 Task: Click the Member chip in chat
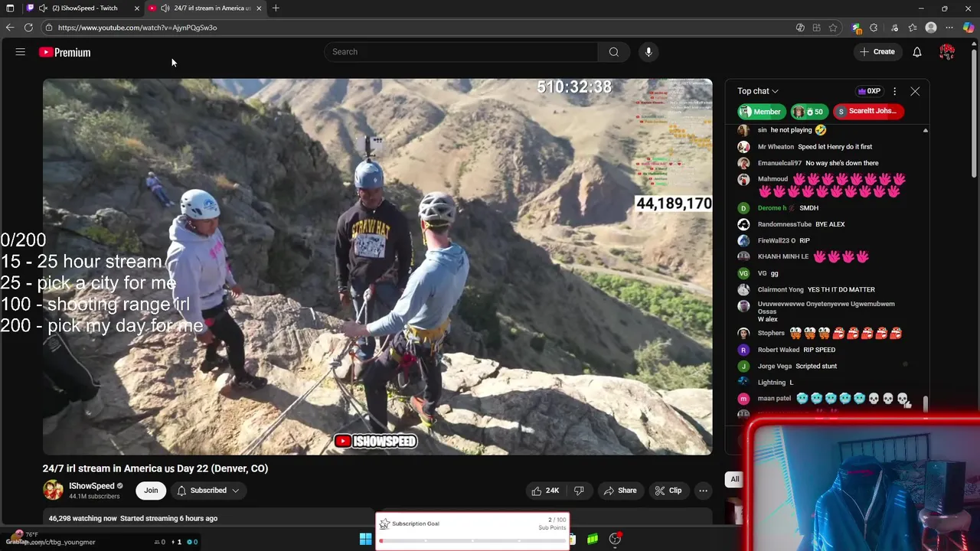[761, 112]
